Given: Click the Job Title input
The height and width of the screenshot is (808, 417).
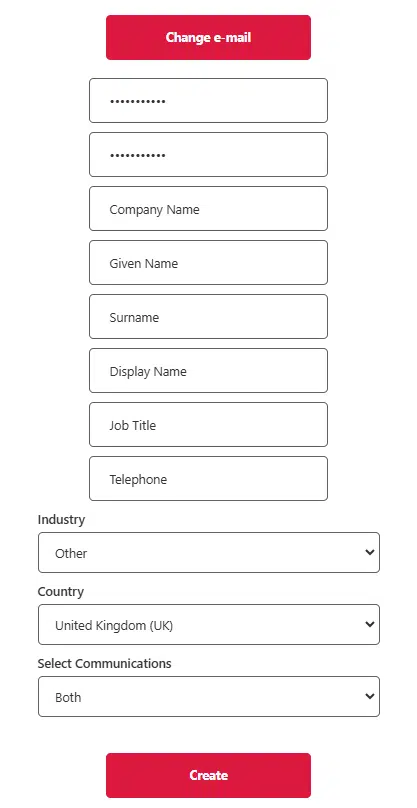Looking at the screenshot, I should tap(208, 425).
